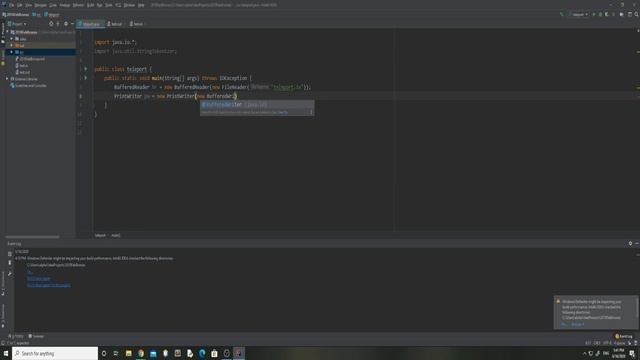The image size is (640, 360).
Task: Switch to the active teleport editor tab
Action: [90, 24]
